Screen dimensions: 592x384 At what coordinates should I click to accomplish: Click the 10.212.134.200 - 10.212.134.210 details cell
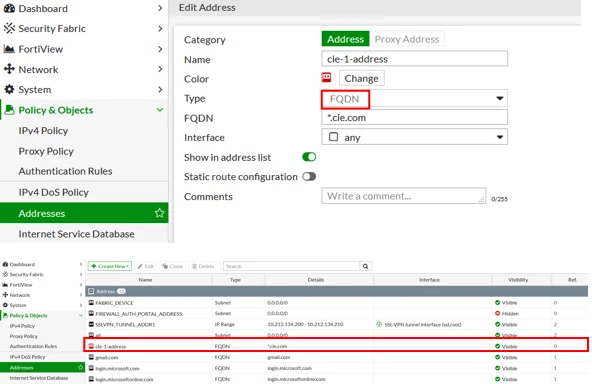[x=305, y=324]
